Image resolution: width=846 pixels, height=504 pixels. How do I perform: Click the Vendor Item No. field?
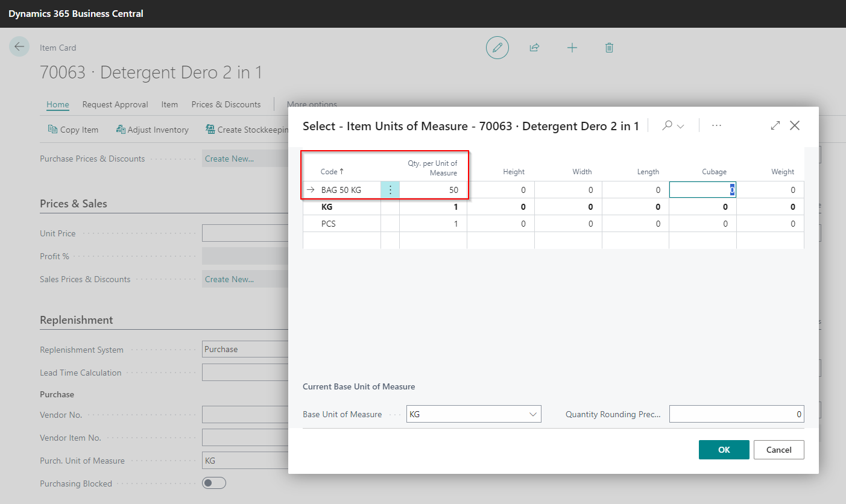[245, 438]
